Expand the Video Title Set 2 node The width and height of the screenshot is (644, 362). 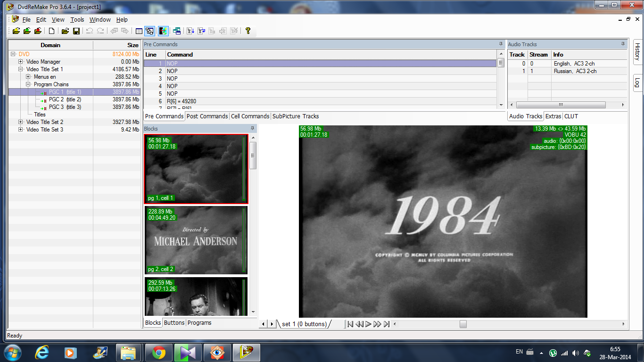pyautogui.click(x=21, y=122)
